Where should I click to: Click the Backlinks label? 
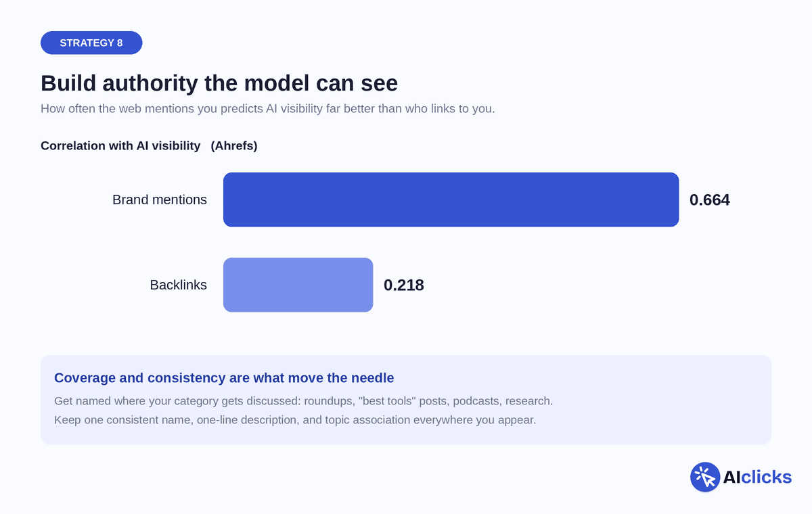point(179,285)
